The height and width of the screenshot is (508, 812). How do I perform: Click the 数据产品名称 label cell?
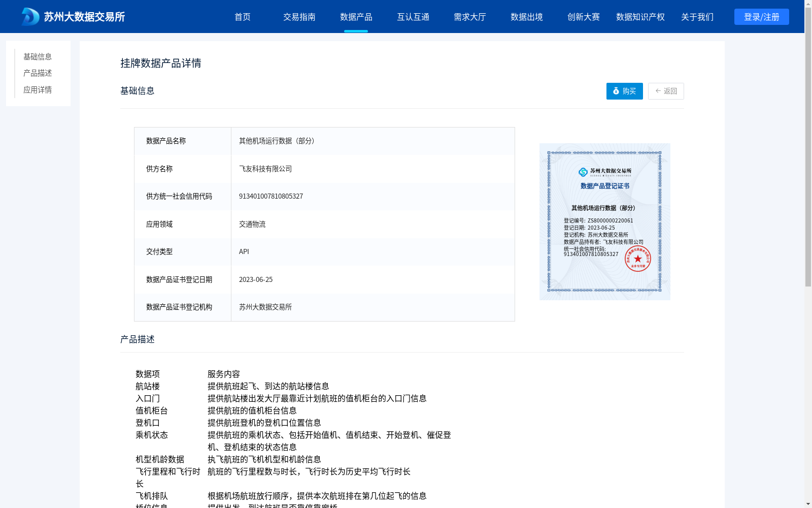point(183,141)
